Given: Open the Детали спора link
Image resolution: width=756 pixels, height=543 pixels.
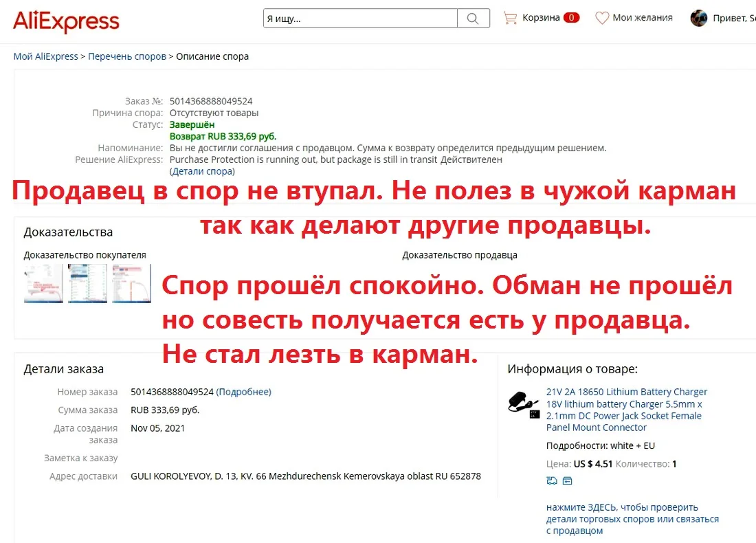Looking at the screenshot, I should pos(203,171).
